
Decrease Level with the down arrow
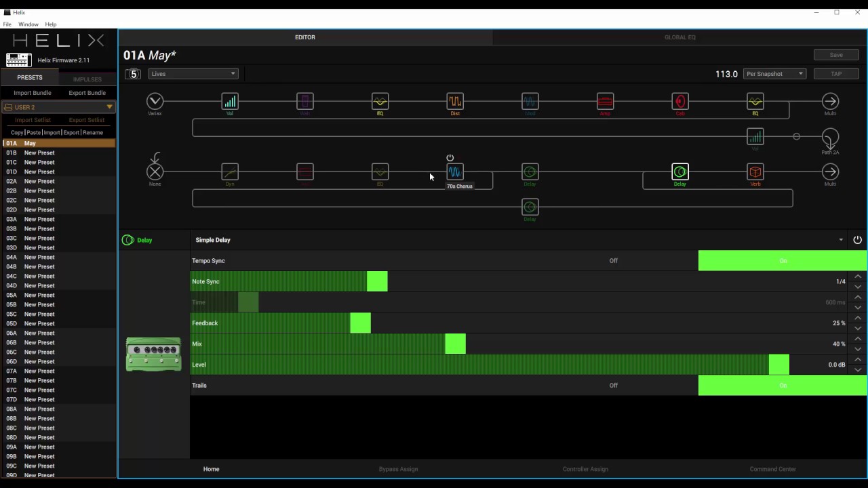point(858,370)
